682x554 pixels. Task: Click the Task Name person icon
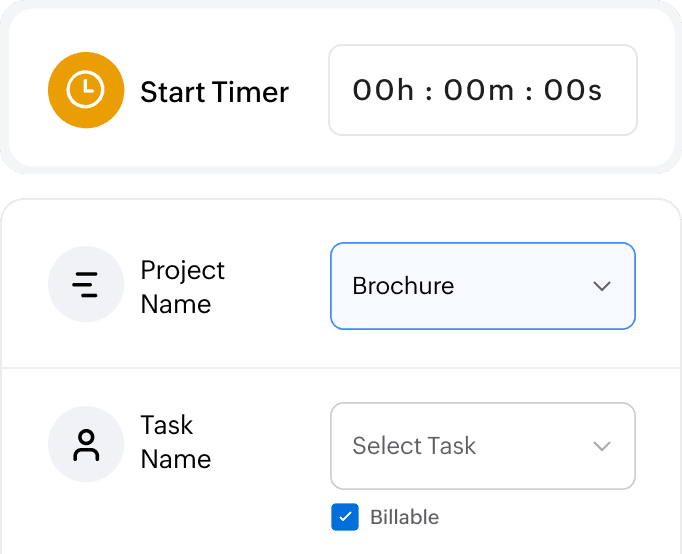coord(86,445)
